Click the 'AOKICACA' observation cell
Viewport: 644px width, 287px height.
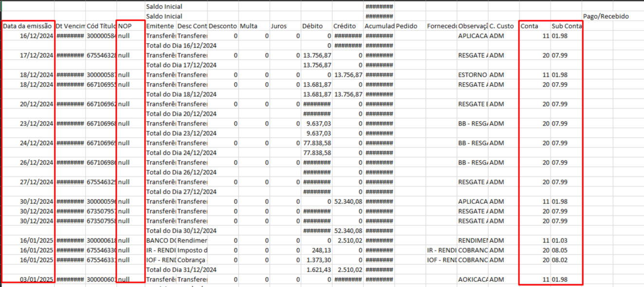473,280
